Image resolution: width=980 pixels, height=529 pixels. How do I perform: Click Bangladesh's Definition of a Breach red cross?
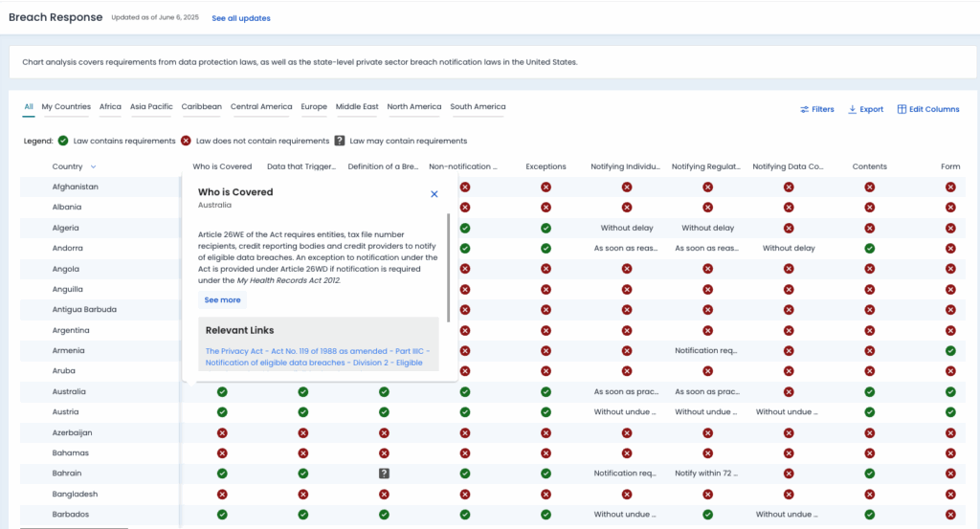pyautogui.click(x=384, y=494)
